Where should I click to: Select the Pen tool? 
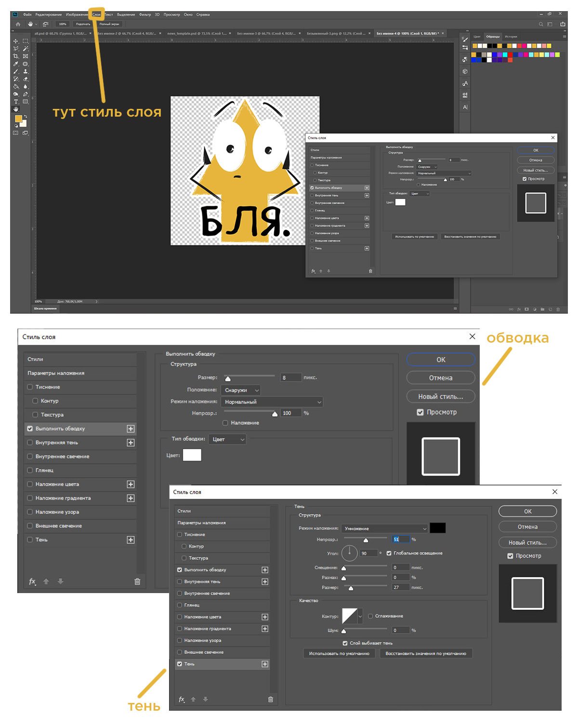(x=26, y=94)
